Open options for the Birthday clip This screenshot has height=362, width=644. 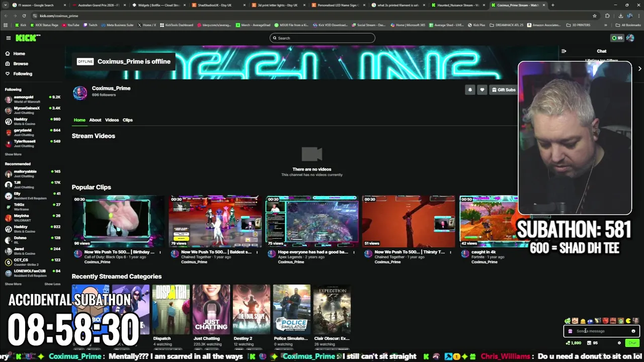click(160, 252)
